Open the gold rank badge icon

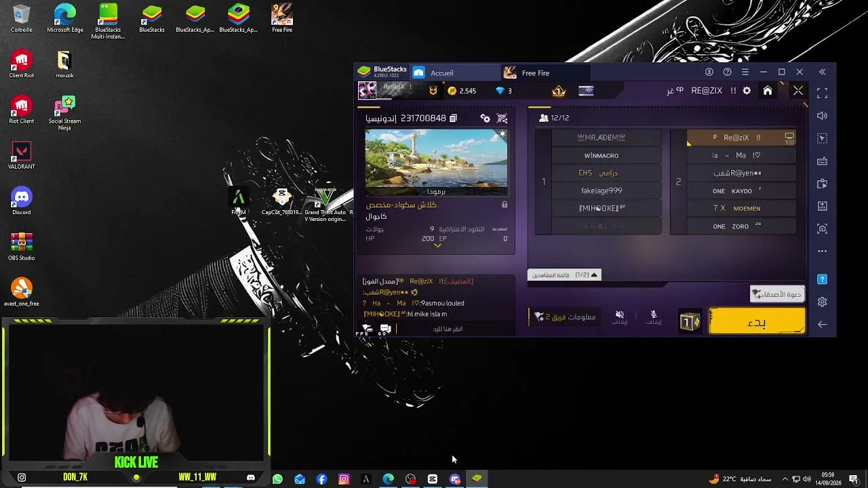point(559,91)
